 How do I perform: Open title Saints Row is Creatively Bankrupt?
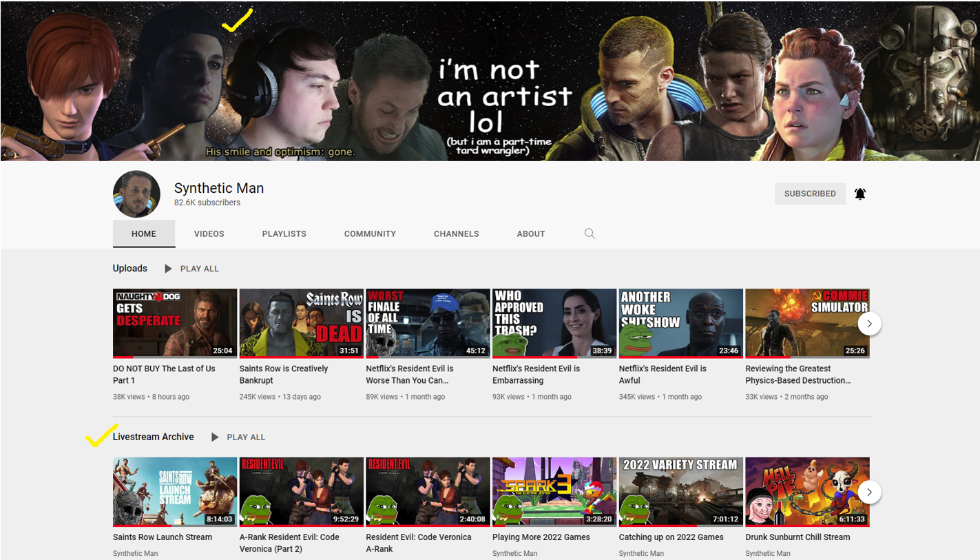(284, 375)
